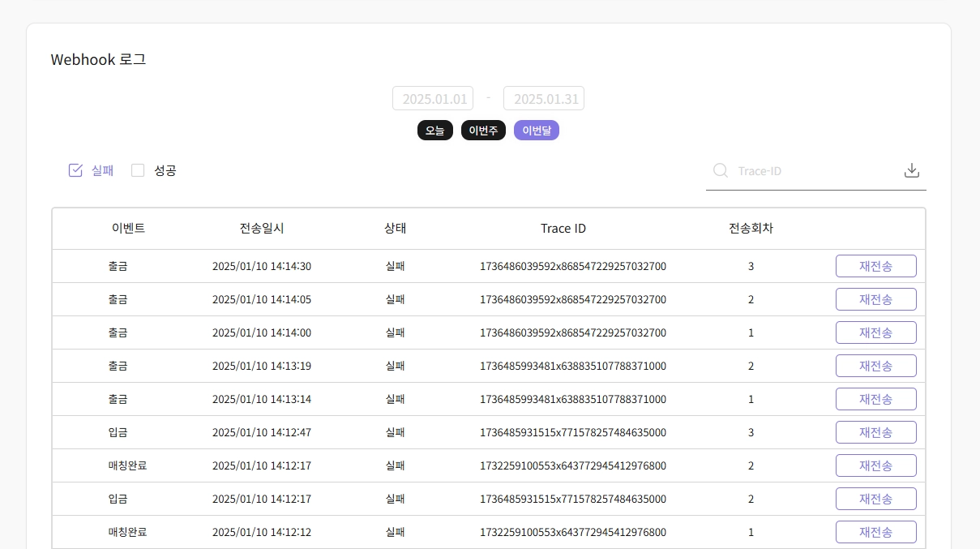Viewport: 980px width, 549px height.
Task: Click the 매칭완료 event in the 14:12:12 row
Action: [128, 532]
